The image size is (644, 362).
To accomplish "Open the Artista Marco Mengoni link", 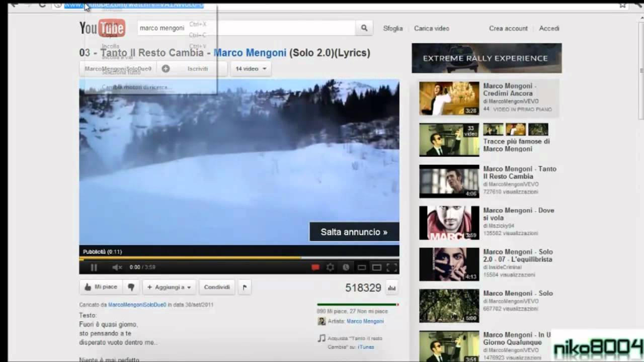I will pos(365,321).
